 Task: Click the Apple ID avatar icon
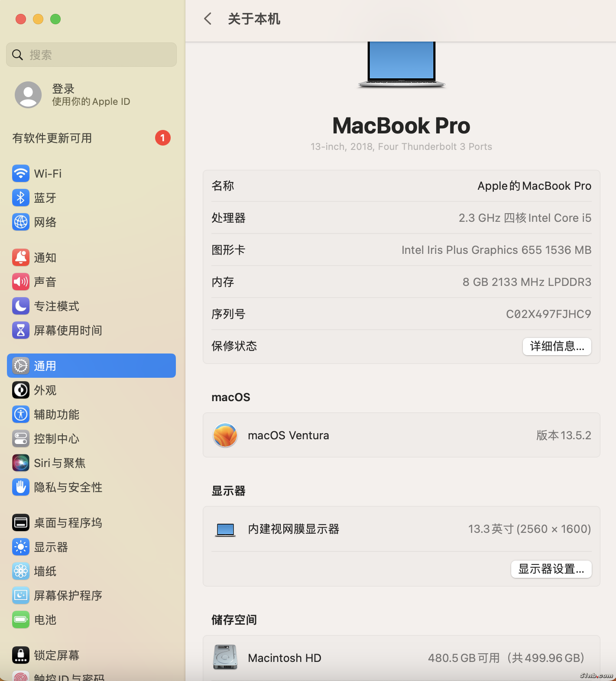coord(28,95)
